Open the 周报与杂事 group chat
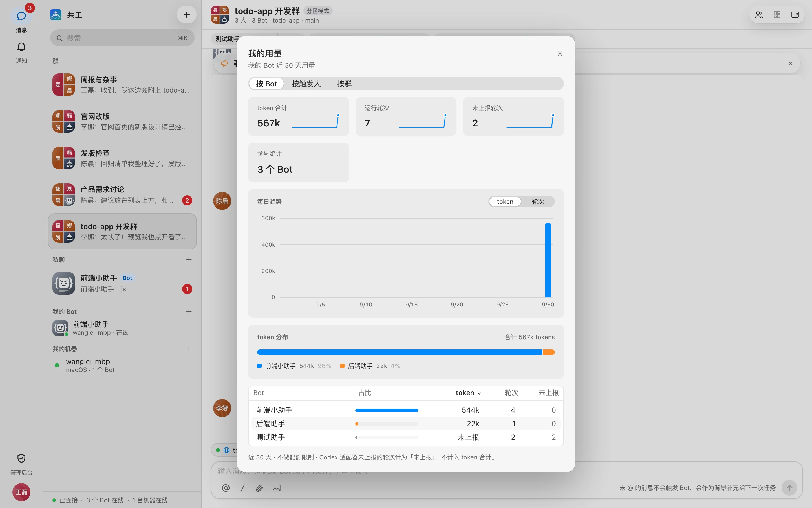 [x=122, y=85]
